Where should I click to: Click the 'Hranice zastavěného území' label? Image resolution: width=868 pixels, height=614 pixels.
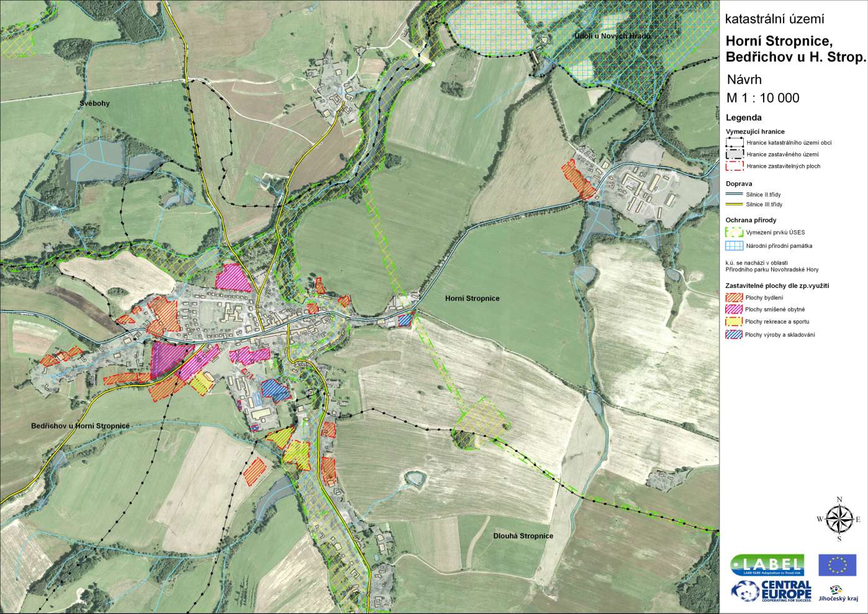pyautogui.click(x=782, y=155)
